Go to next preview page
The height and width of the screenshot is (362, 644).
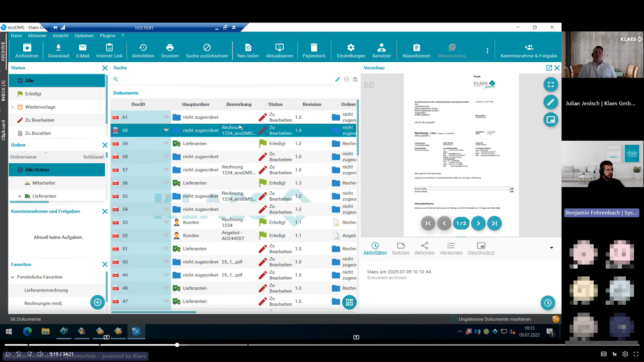pos(478,223)
